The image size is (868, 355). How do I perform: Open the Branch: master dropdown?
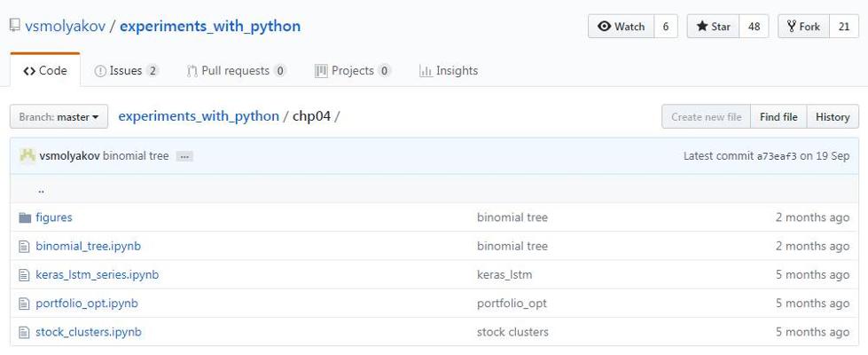[59, 117]
